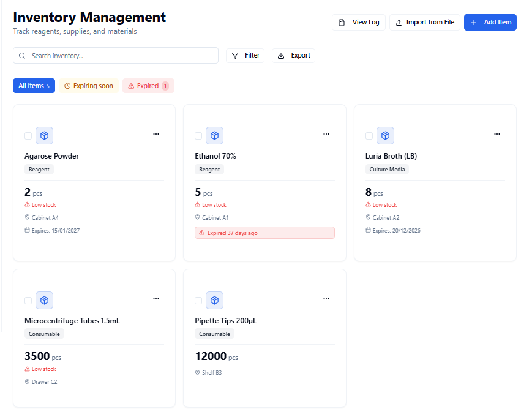Screen dimensions: 532x412
Task: Click the warning icon in Expired 37 days ago banner
Action: click(201, 233)
